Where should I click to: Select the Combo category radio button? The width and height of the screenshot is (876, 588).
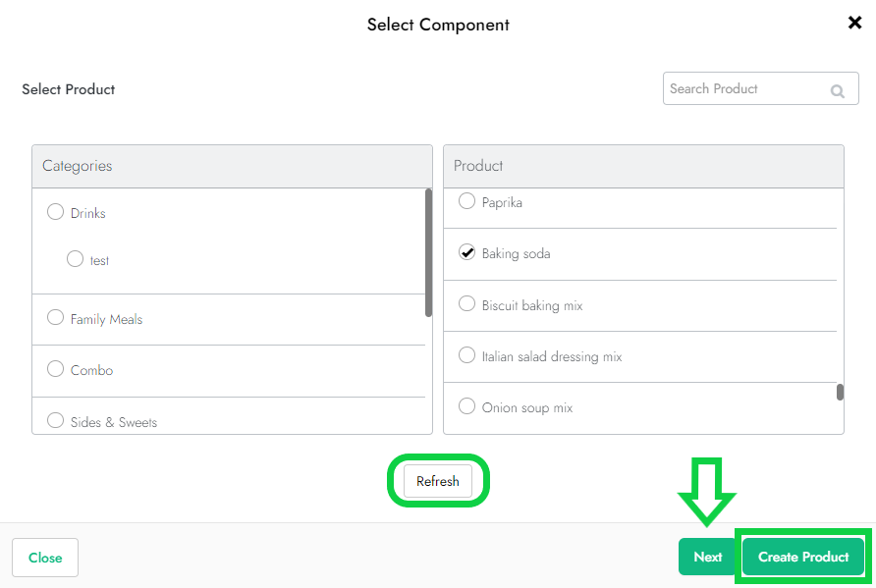tap(56, 369)
